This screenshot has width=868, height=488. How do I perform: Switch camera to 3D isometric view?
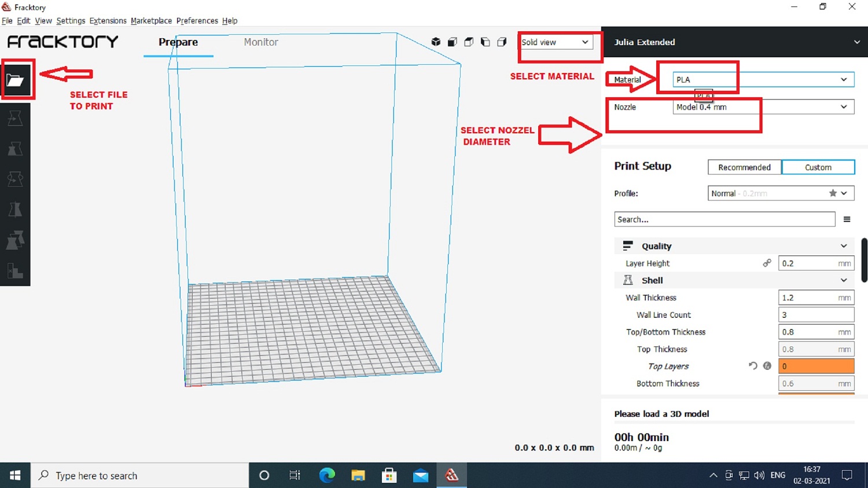click(436, 42)
